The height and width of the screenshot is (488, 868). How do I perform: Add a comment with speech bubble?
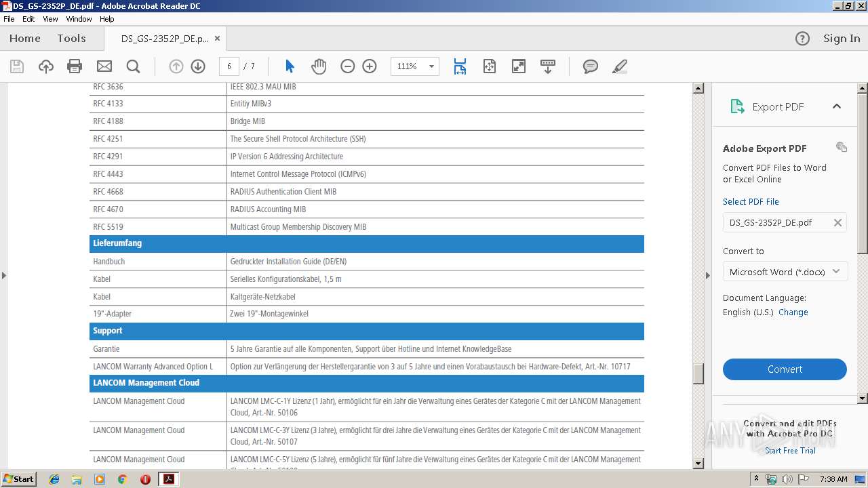[x=591, y=66]
